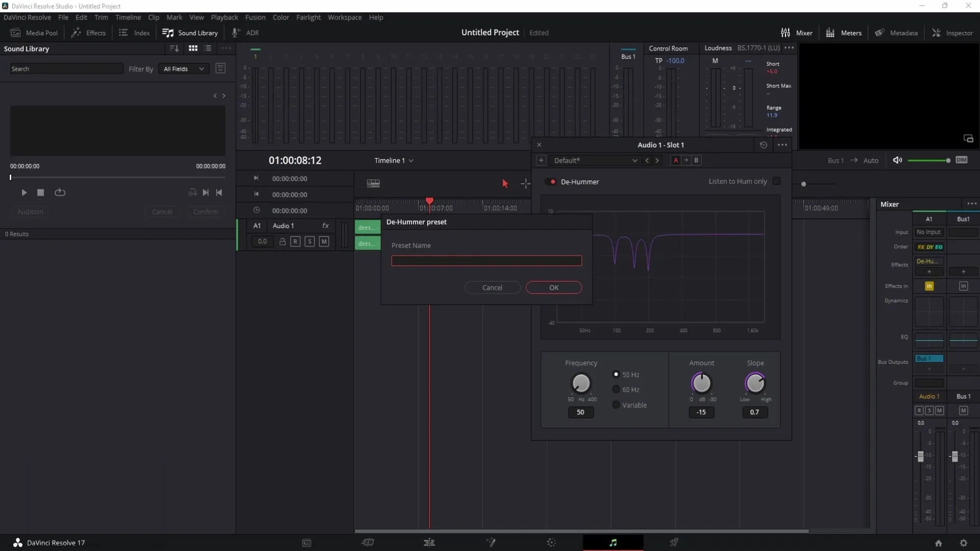The width and height of the screenshot is (980, 551).
Task: Select the EQ section icon in Mixer
Action: (929, 339)
